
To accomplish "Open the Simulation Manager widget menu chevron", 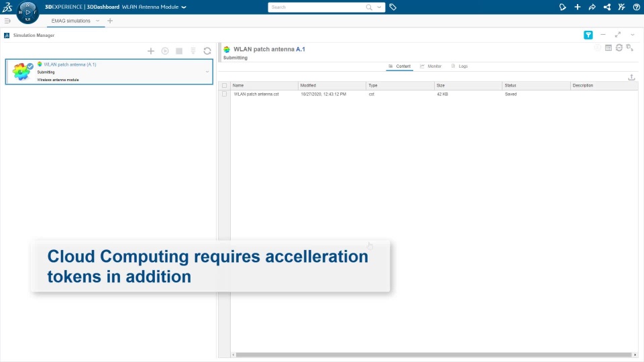I will (x=633, y=35).
